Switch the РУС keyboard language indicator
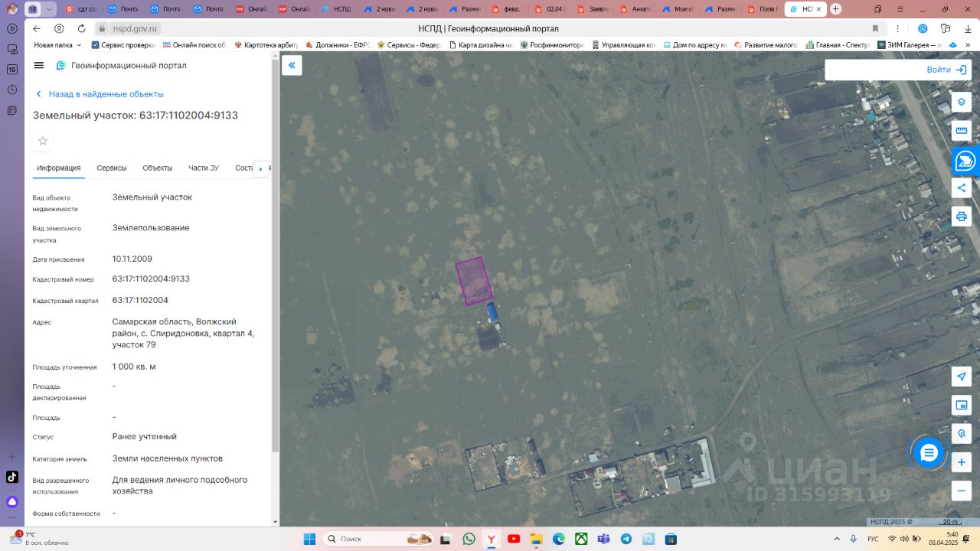 pos(873,539)
